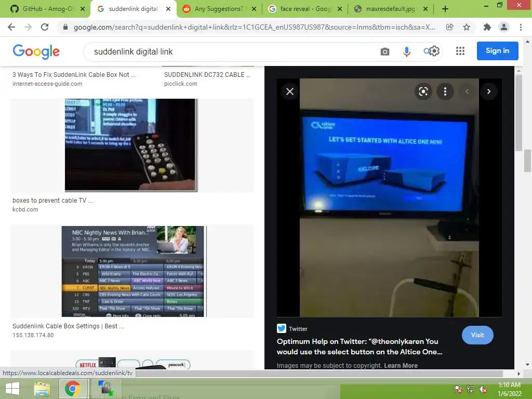Click the Twitter bird source icon
This screenshot has width=532, height=399.
pos(281,328)
